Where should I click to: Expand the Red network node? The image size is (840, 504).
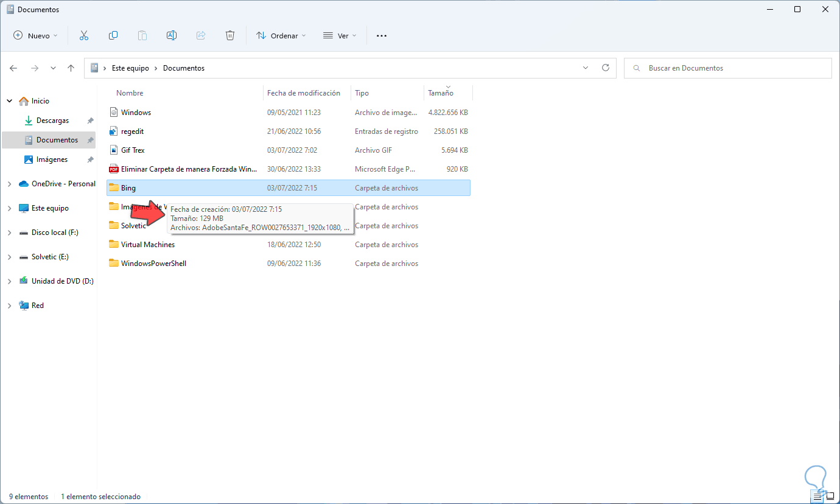[x=10, y=306]
